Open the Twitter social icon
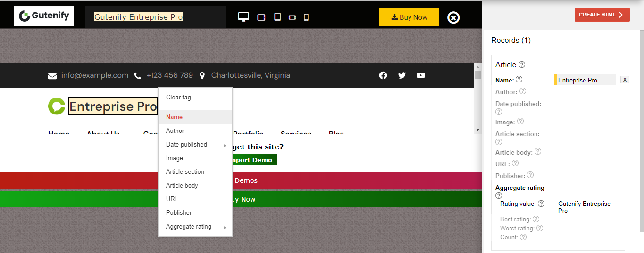 tap(402, 75)
